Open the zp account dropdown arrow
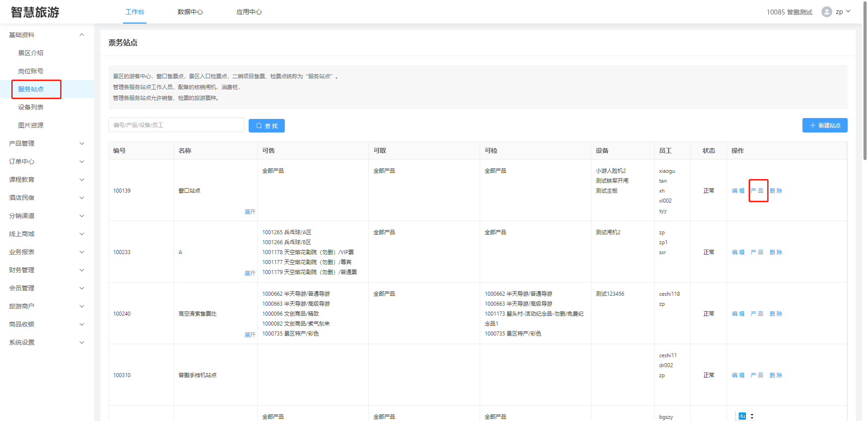Image resolution: width=868 pixels, height=421 pixels. click(848, 11)
